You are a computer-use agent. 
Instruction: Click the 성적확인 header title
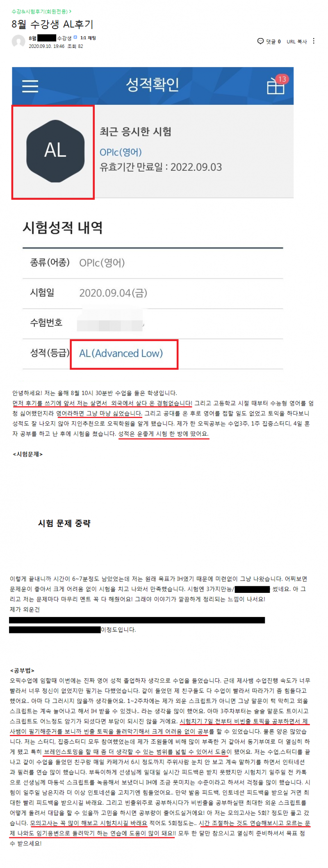click(152, 84)
